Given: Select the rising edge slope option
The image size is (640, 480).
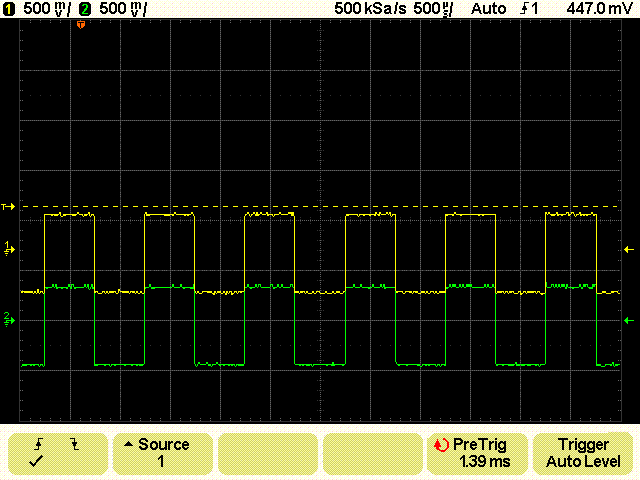Looking at the screenshot, I should [x=39, y=444].
